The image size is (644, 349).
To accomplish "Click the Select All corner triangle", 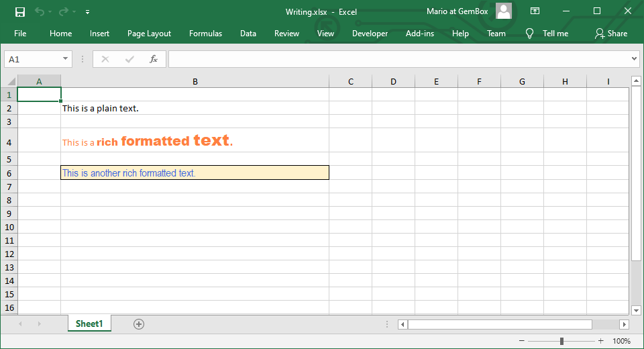I will click(x=11, y=82).
